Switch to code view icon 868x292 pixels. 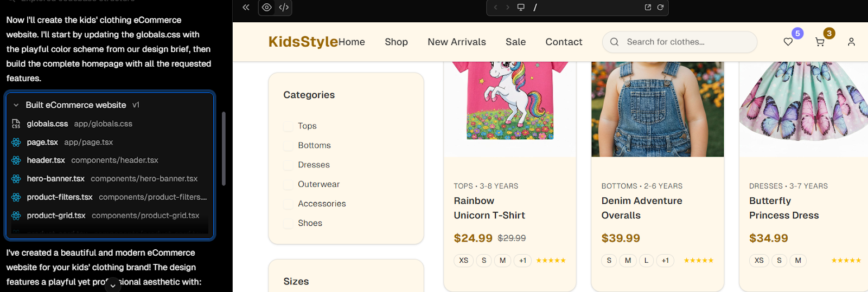coord(283,8)
